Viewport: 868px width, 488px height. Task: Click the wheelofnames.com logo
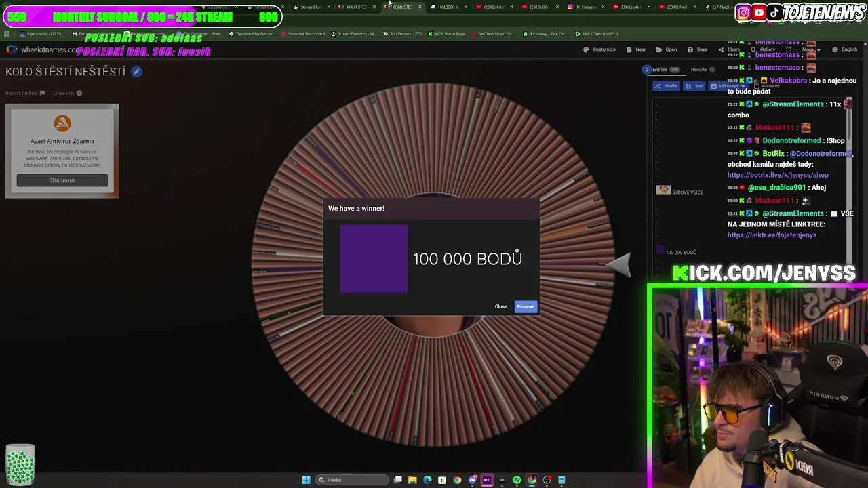click(x=11, y=49)
